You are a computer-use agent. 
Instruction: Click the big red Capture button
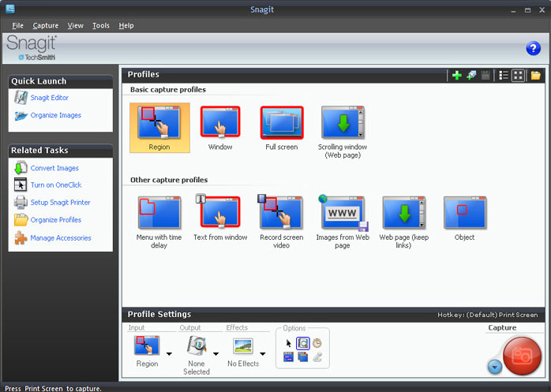(x=522, y=356)
